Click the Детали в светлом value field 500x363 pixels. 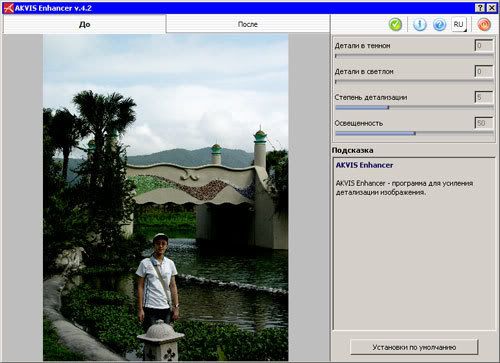coord(484,71)
